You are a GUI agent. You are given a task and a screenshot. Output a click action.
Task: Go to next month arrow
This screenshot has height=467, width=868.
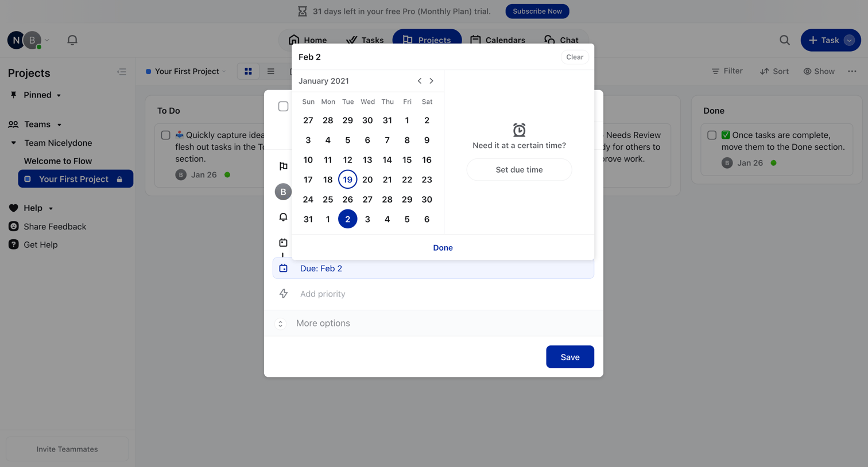click(432, 81)
